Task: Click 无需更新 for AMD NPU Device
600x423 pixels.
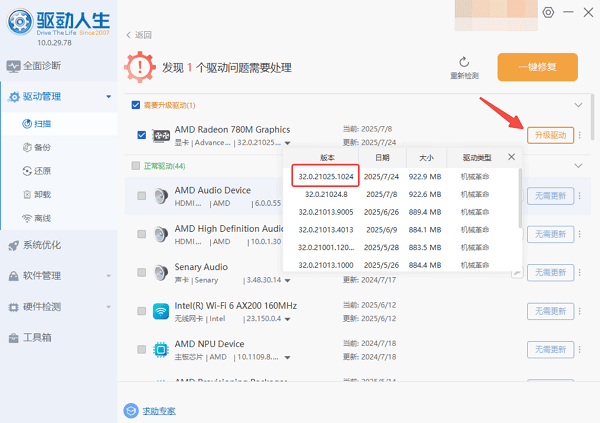Action: click(550, 350)
